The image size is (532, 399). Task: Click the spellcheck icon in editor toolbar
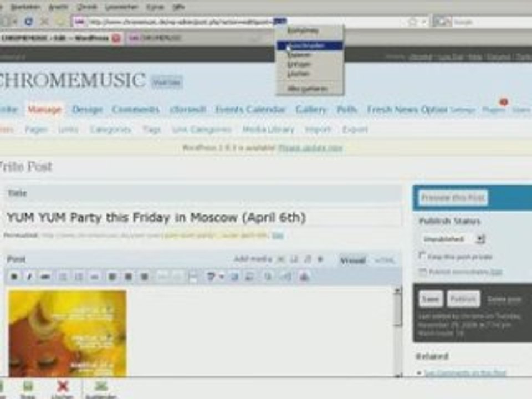tap(211, 277)
